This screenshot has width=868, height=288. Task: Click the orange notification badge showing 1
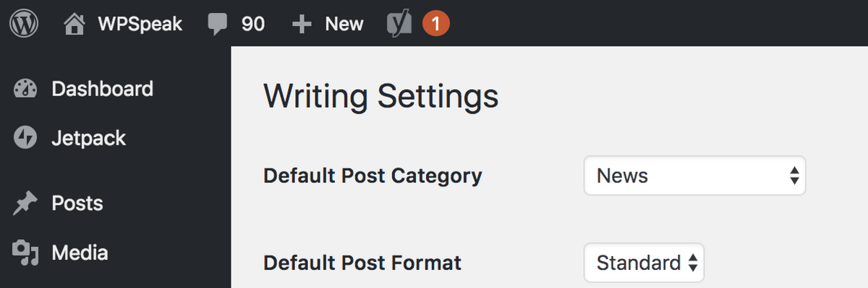point(435,24)
